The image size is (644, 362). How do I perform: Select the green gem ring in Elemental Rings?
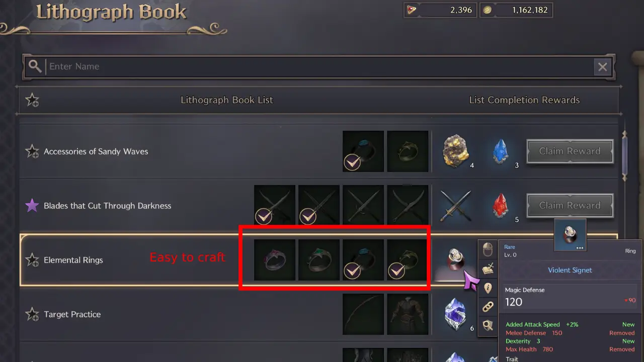[x=319, y=260]
